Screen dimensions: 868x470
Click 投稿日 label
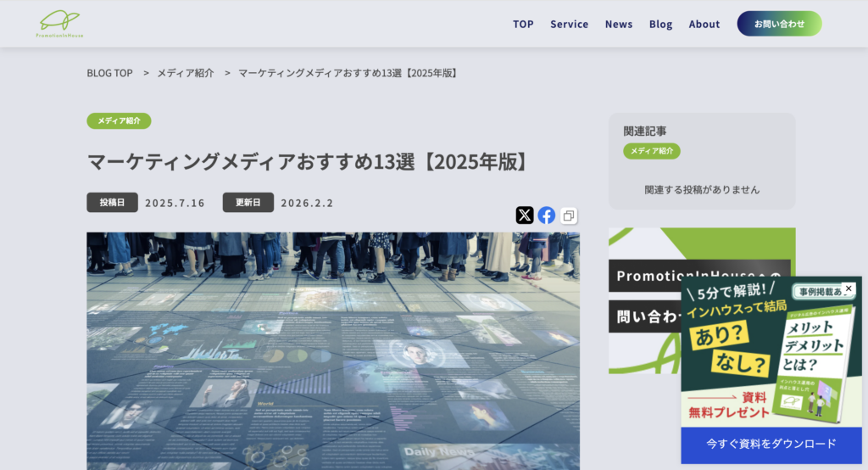coord(112,202)
